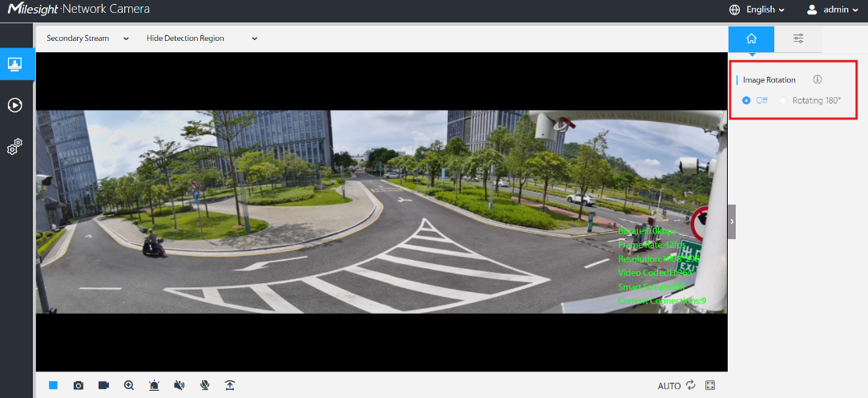Viewport: 868px width, 398px height.
Task: Toggle the muted speaker icon
Action: point(179,385)
